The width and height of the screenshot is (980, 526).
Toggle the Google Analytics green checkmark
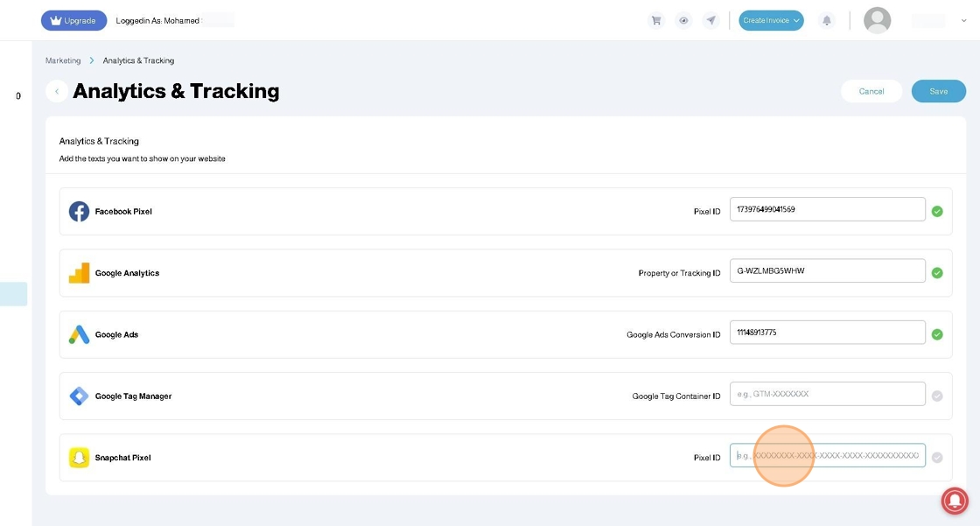tap(937, 273)
